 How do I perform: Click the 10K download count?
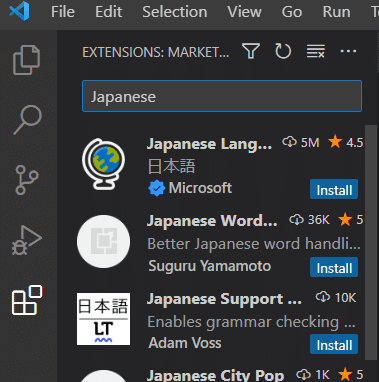336,297
